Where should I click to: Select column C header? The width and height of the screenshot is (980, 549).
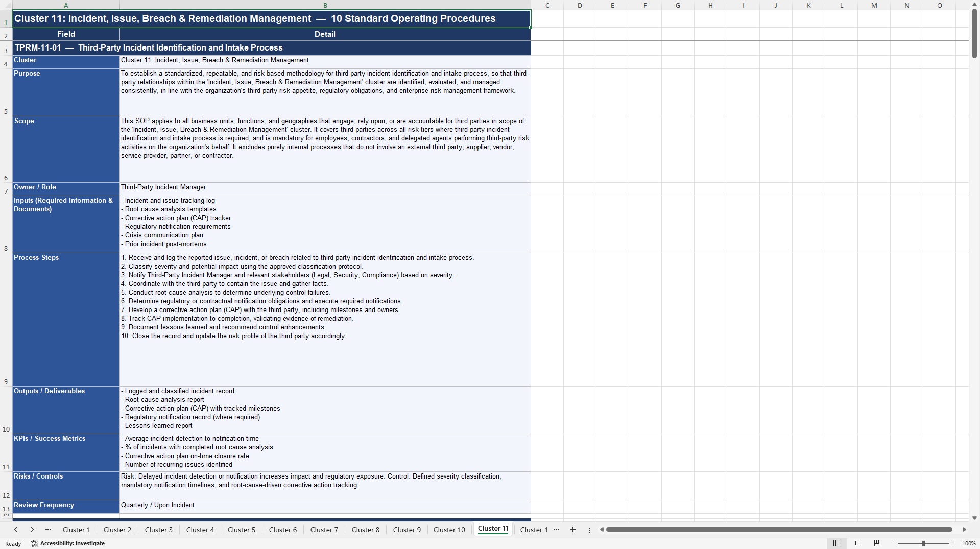coord(547,5)
